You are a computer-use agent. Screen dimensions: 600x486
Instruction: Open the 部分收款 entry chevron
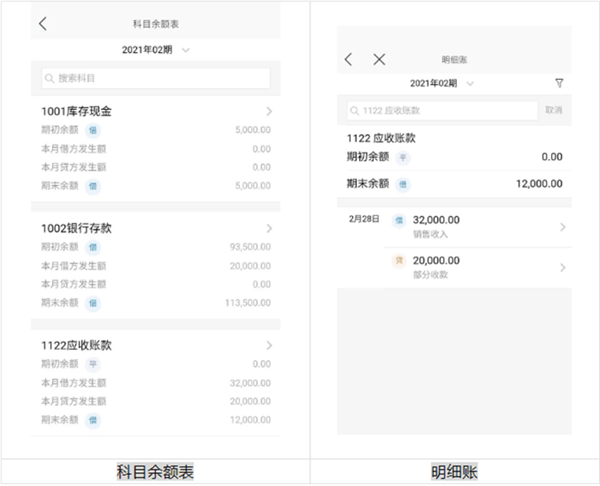pyautogui.click(x=562, y=267)
